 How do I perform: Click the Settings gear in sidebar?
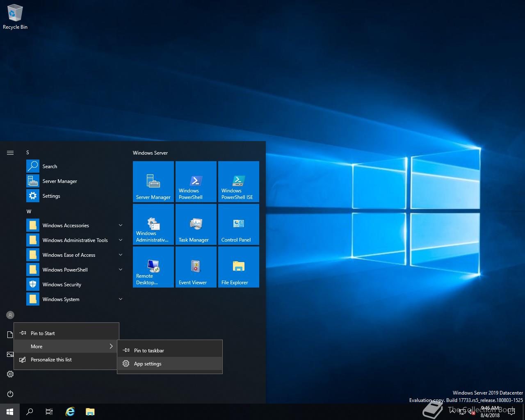tap(10, 374)
